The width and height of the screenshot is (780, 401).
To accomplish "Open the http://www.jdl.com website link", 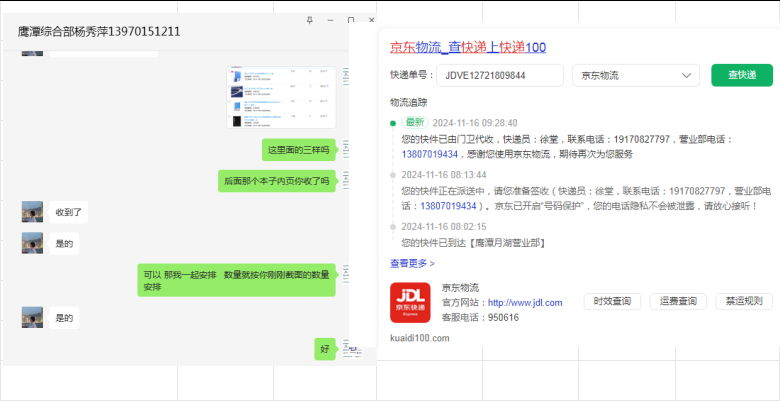I will (x=525, y=302).
